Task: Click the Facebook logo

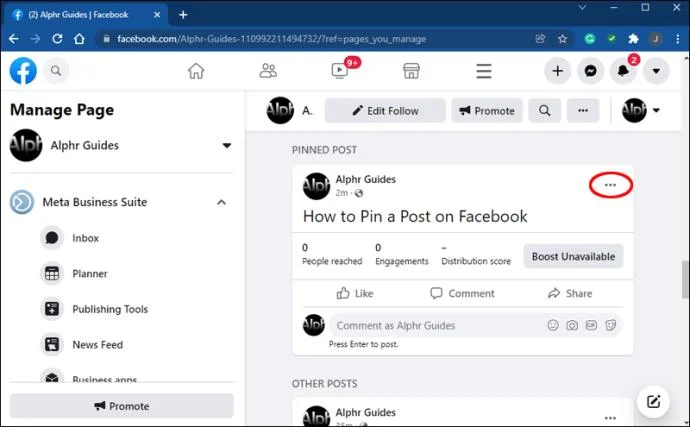Action: tap(23, 70)
